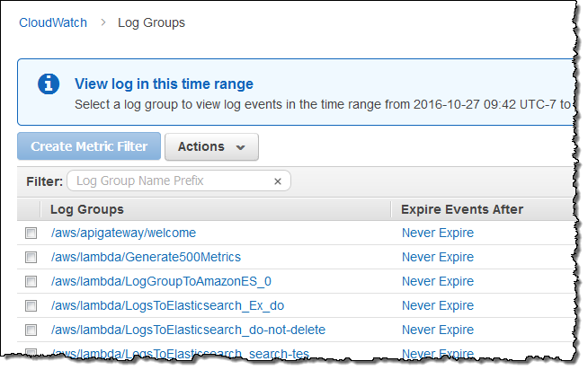Clear the filter with the X icon
Viewport: 588px width, 370px height.
(278, 181)
